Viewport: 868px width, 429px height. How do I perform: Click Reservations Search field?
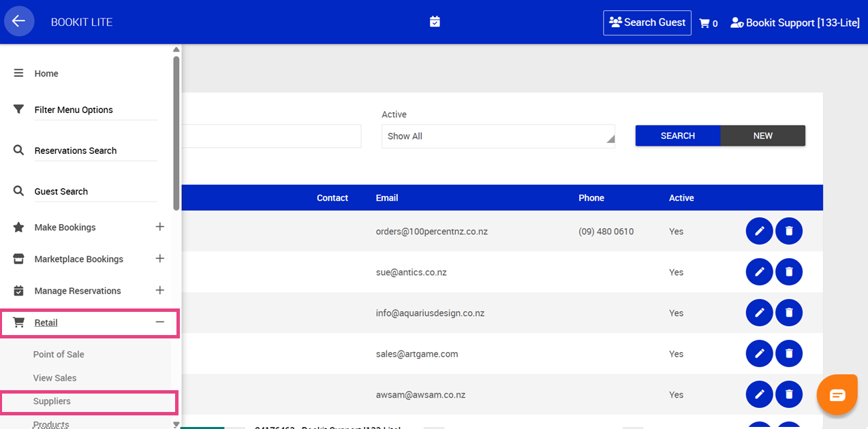96,150
